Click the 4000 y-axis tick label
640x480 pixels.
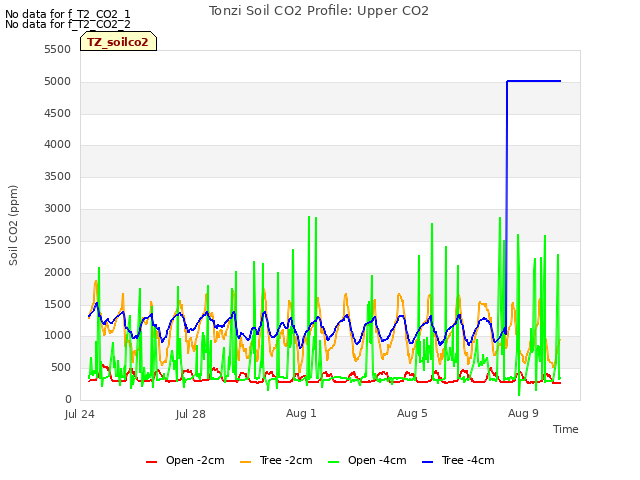[x=58, y=144]
